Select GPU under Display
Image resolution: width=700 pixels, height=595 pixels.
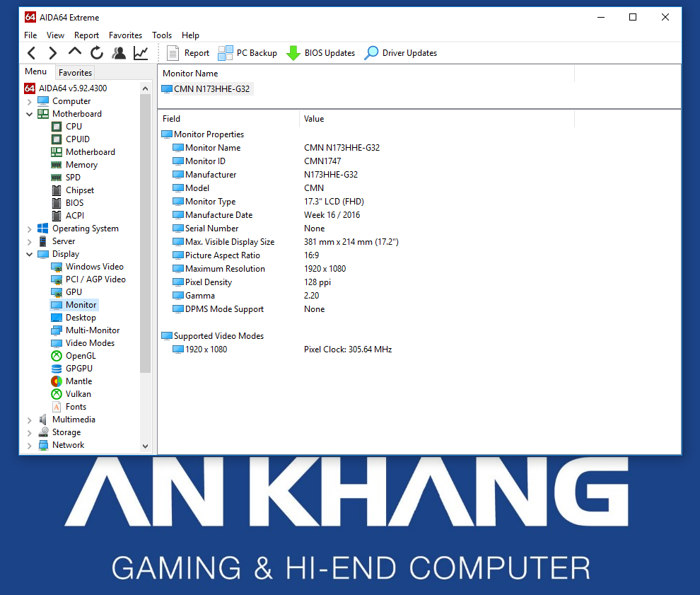point(67,292)
